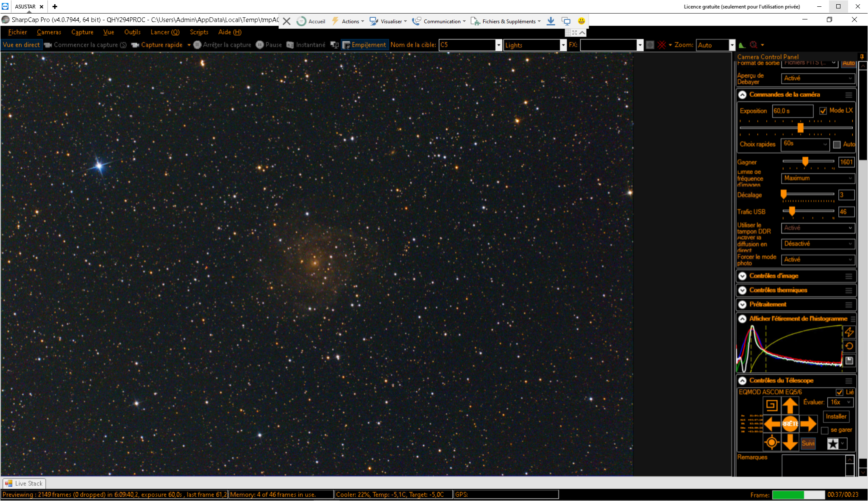Check the 'se garer' park checkbox
Screen dimensions: 868x501
click(824, 430)
